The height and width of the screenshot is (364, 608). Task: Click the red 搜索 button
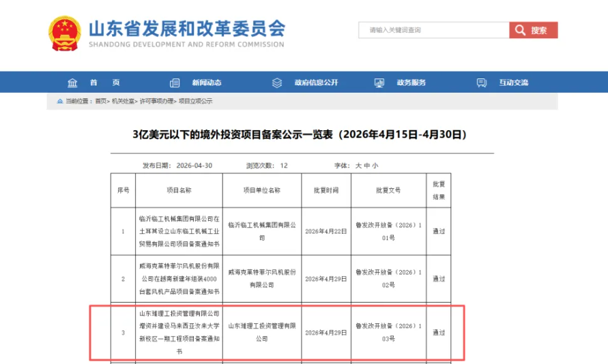pyautogui.click(x=534, y=30)
